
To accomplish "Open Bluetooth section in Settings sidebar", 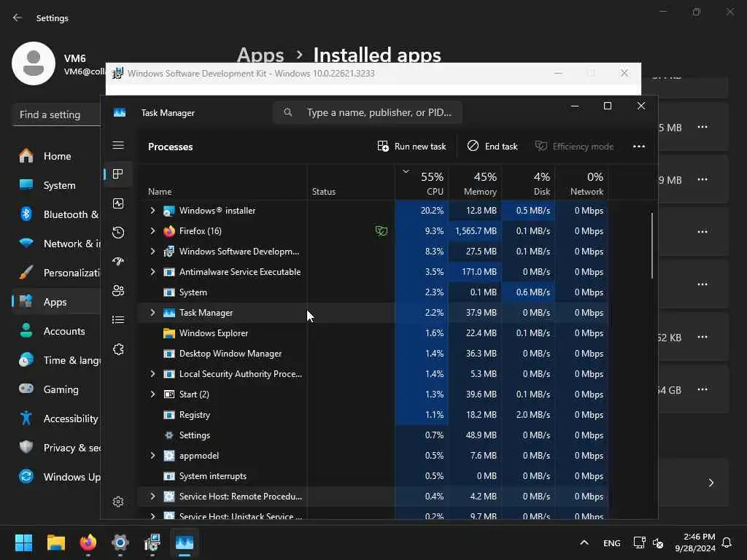I will point(56,214).
